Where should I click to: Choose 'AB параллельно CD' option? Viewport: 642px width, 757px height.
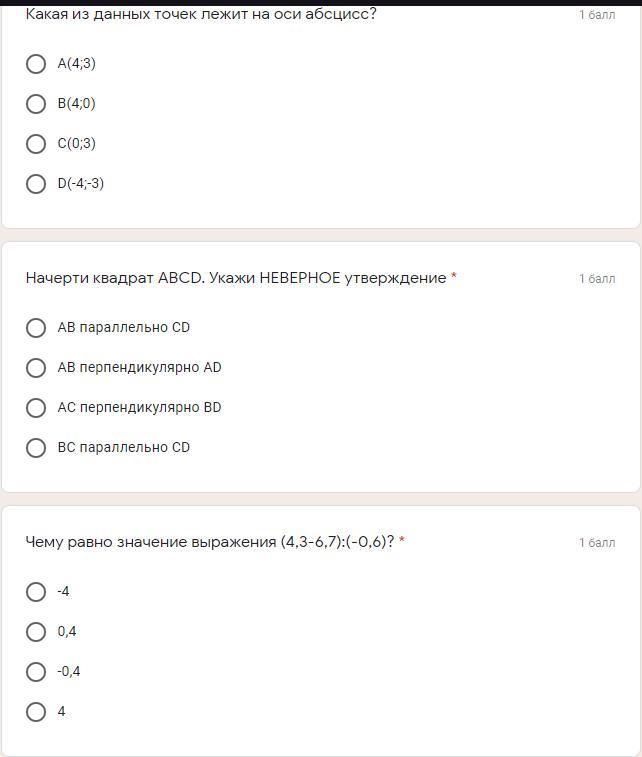tap(36, 328)
